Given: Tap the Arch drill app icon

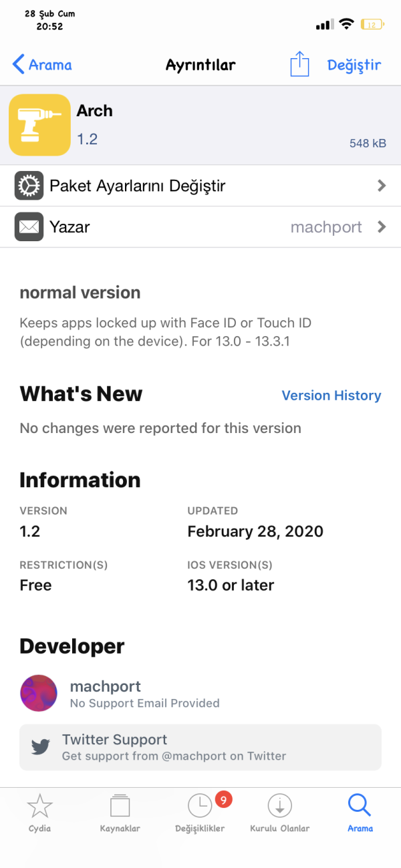Looking at the screenshot, I should (x=39, y=125).
